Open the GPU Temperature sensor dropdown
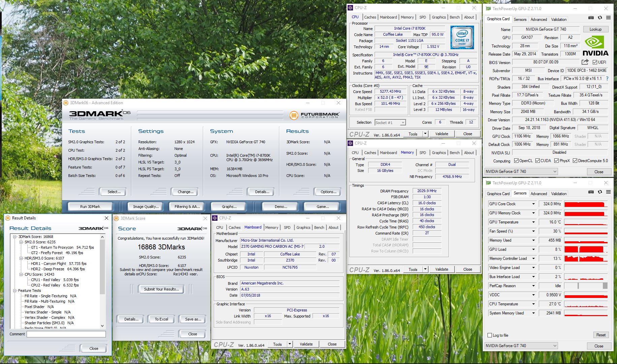 [x=533, y=222]
